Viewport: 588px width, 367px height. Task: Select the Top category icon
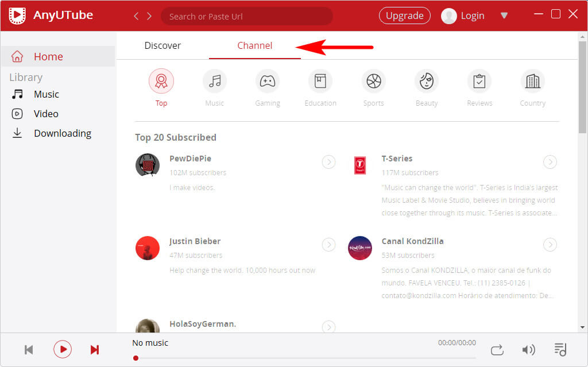(161, 81)
